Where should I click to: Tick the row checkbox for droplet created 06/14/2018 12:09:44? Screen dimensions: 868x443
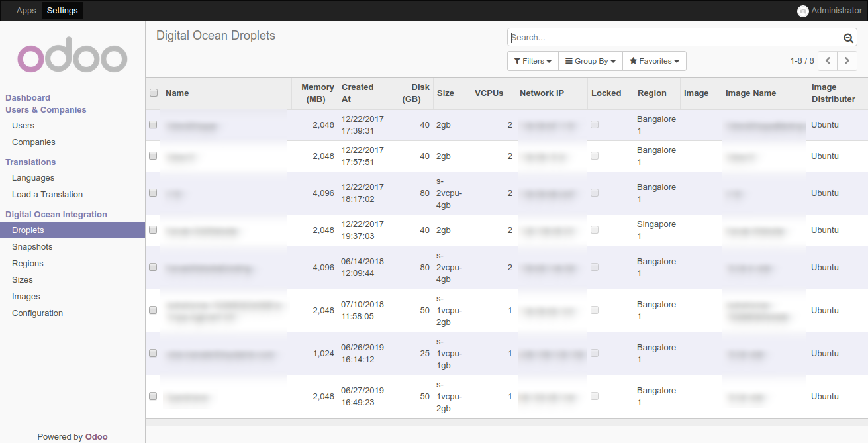point(153,268)
